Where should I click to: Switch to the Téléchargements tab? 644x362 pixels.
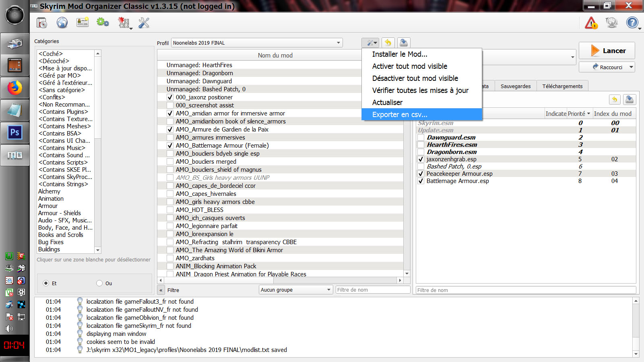tap(562, 86)
